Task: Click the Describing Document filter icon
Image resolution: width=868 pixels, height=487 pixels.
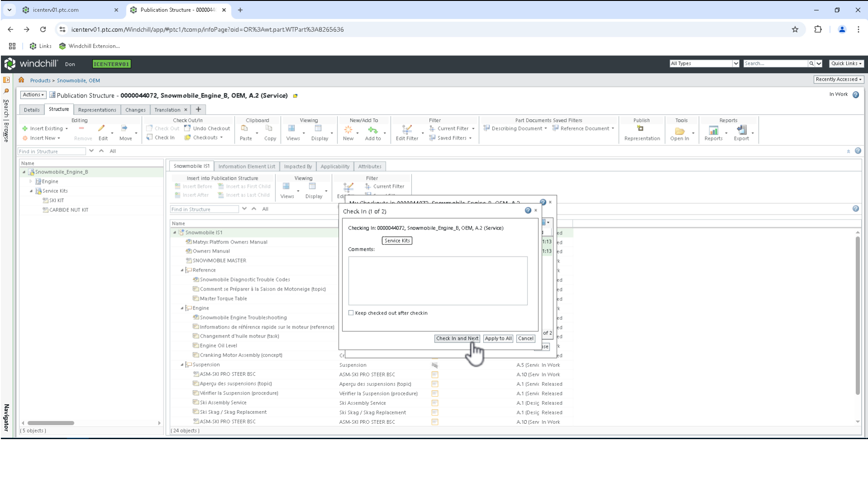Action: [486, 128]
